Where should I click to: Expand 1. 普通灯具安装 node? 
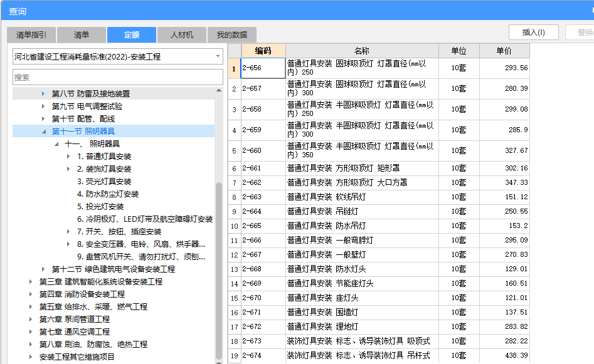click(68, 156)
